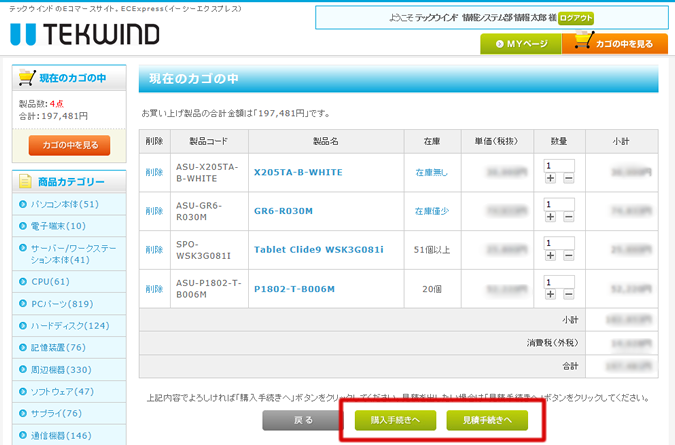Viewport: 675px width, 445px height.
Task: Increase quantity of Tablet Clide9 with plus
Action: point(551,256)
